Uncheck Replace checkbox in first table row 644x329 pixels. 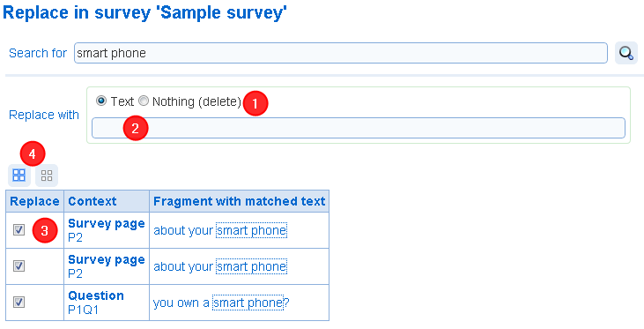click(19, 230)
